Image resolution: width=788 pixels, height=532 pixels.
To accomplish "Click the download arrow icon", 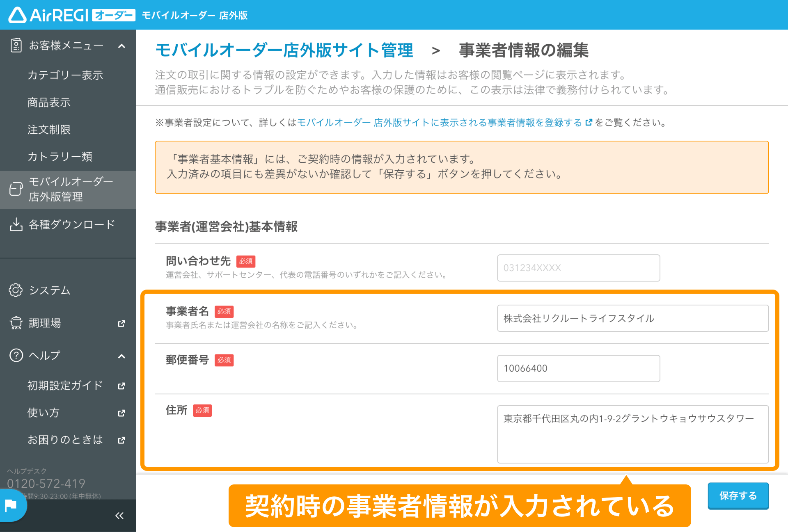I will (16, 224).
